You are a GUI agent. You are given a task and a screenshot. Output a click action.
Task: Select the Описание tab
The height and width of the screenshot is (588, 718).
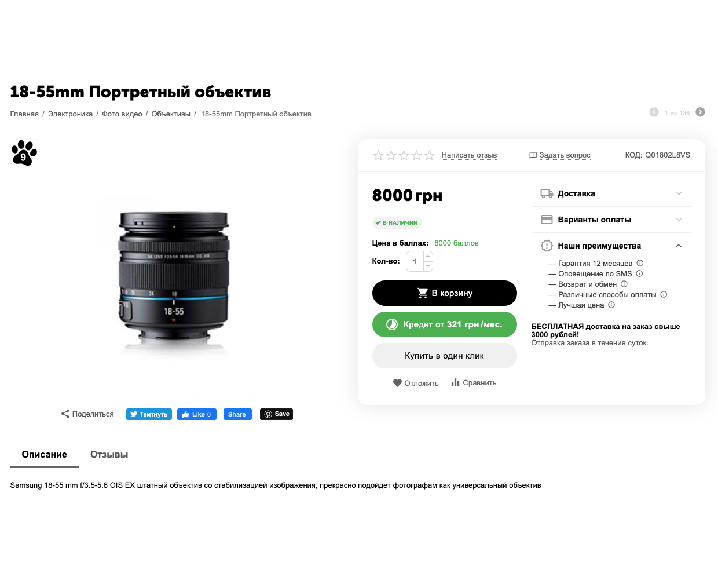coord(45,455)
